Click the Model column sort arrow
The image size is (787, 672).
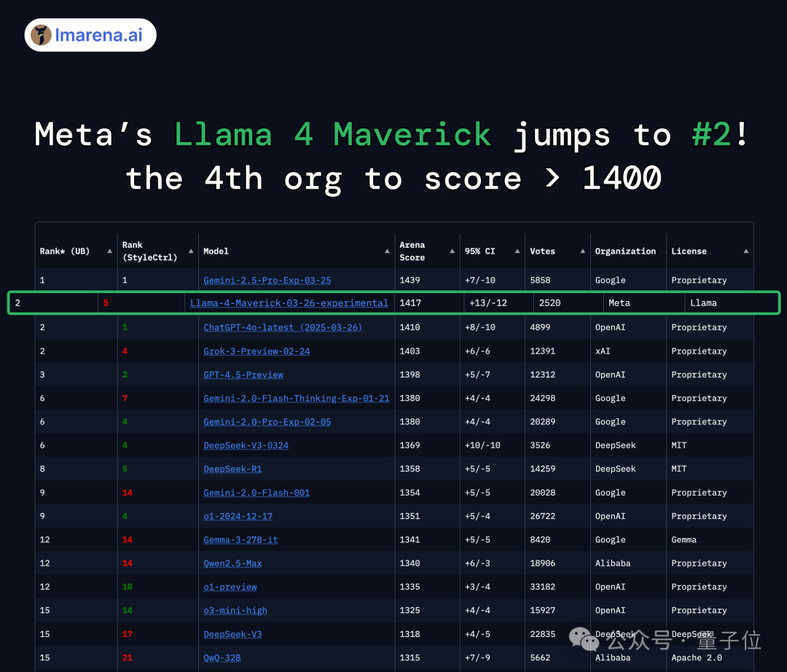click(x=387, y=251)
